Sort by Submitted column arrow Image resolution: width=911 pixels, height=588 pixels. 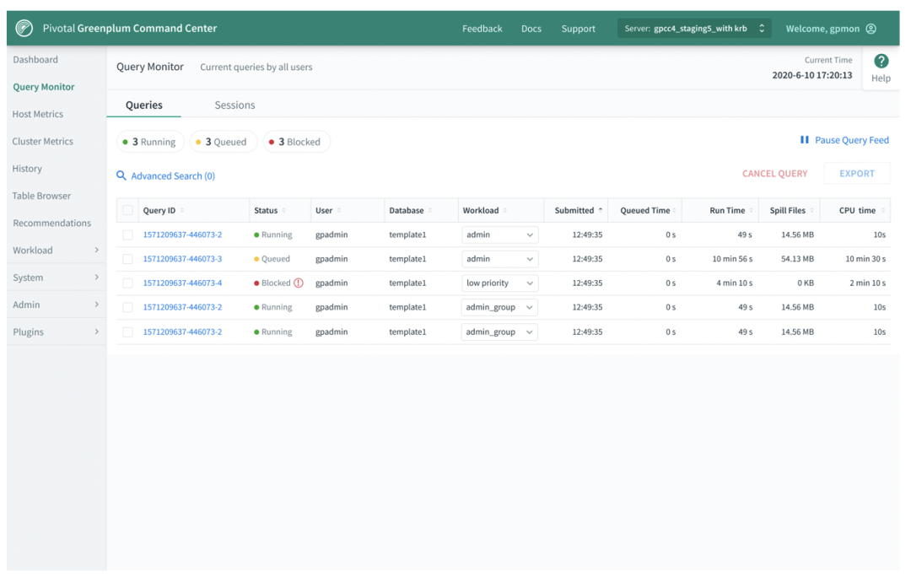[x=601, y=210]
